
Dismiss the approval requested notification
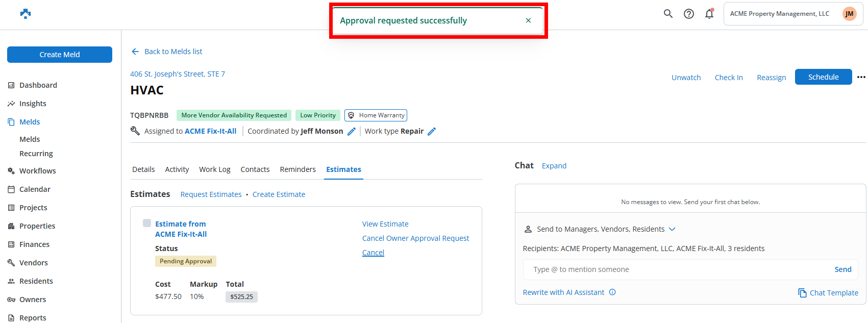click(x=528, y=20)
